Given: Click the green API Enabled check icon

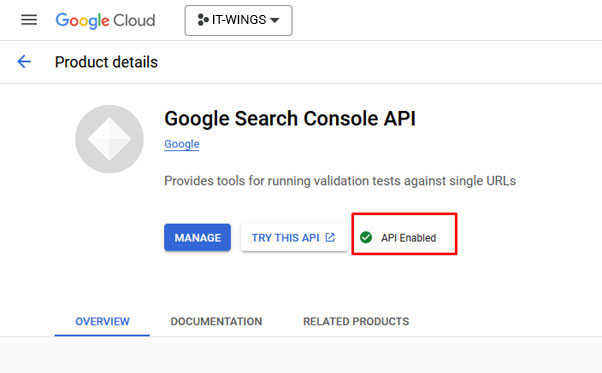Looking at the screenshot, I should pos(366,238).
